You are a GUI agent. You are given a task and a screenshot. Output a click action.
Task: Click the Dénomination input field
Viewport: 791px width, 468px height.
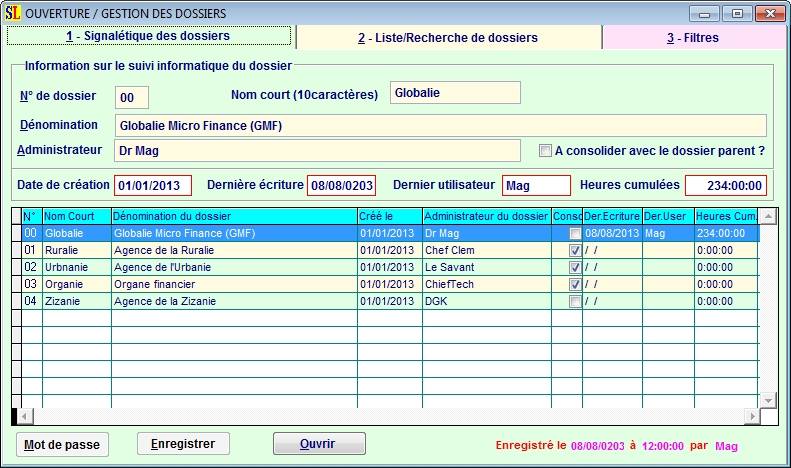click(x=440, y=126)
